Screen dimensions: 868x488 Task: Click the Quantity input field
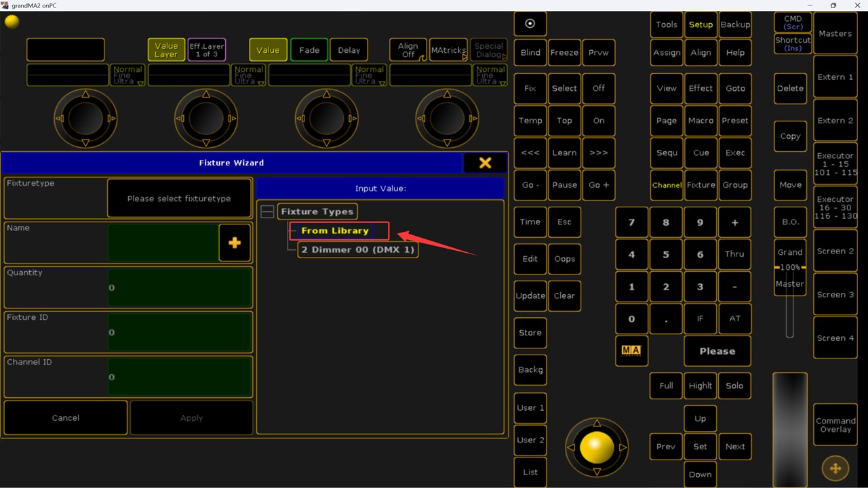[x=180, y=287]
